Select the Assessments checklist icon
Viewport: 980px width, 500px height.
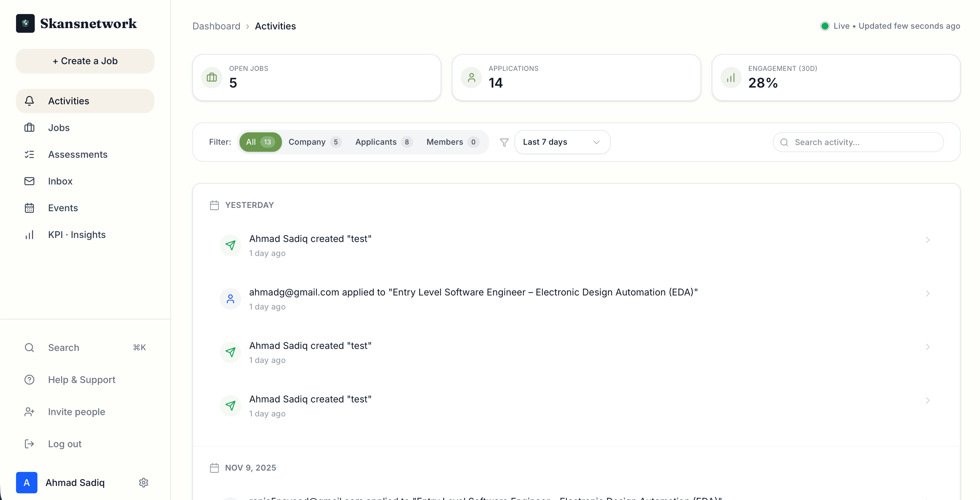click(x=30, y=154)
